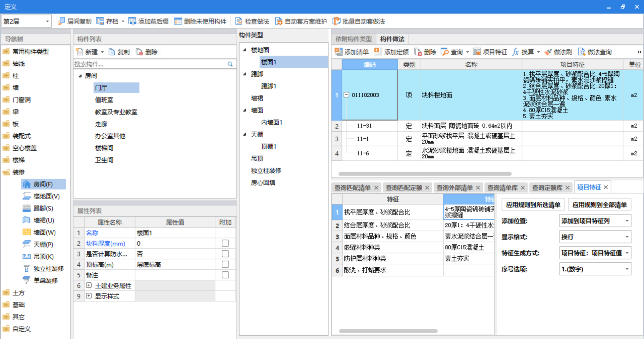Open the 显示格式 dropdown
The image size is (644, 339).
click(x=595, y=237)
